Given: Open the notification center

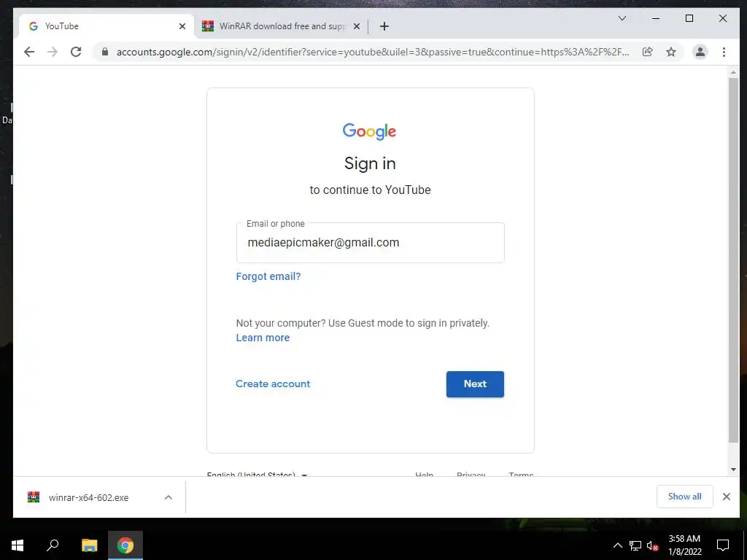Looking at the screenshot, I should (723, 545).
